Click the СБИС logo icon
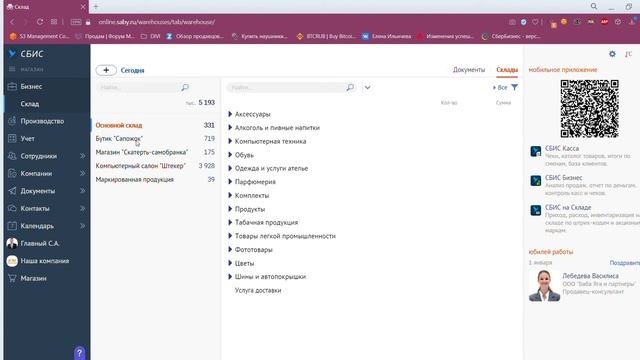The height and width of the screenshot is (360, 640). pyautogui.click(x=13, y=54)
